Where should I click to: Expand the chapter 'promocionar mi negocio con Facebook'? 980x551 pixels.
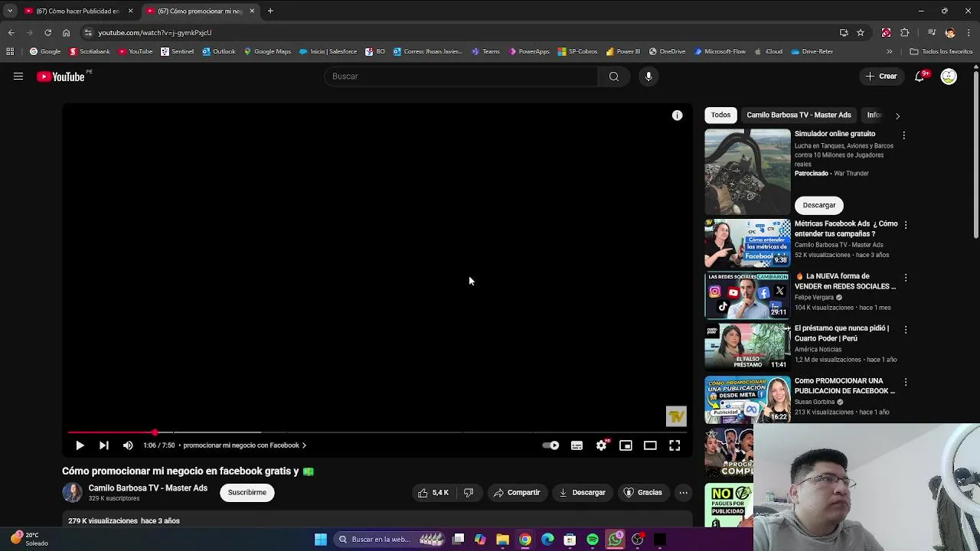pos(245,445)
